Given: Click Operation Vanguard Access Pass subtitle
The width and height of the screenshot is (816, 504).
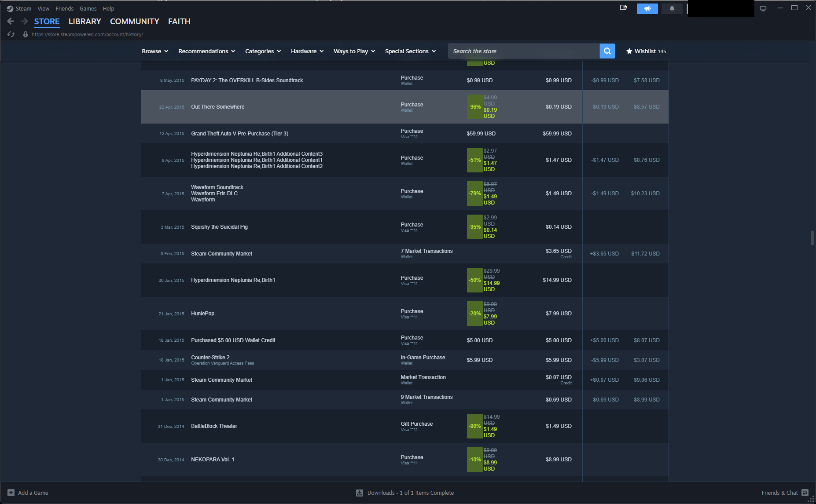Looking at the screenshot, I should click(x=222, y=363).
